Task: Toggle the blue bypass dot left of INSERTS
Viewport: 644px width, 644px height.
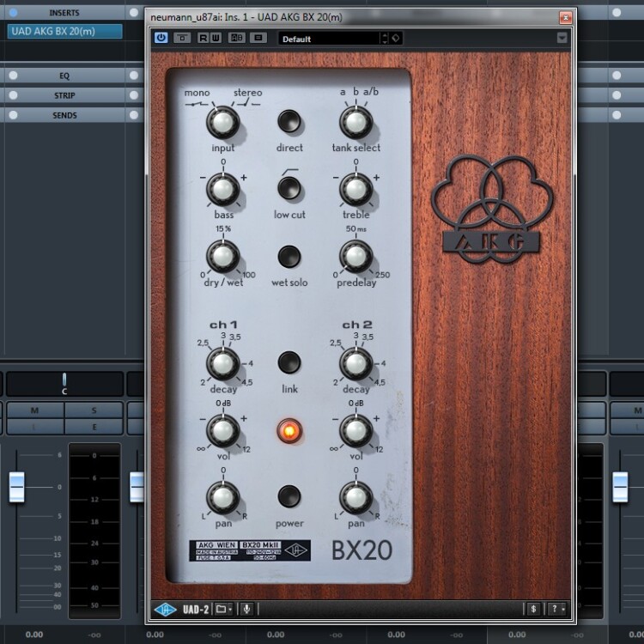Action: point(13,13)
